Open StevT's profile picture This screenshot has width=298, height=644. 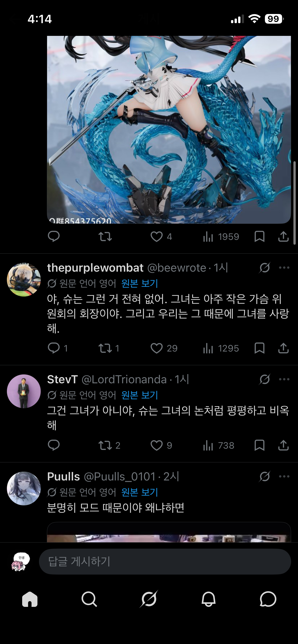pyautogui.click(x=24, y=391)
